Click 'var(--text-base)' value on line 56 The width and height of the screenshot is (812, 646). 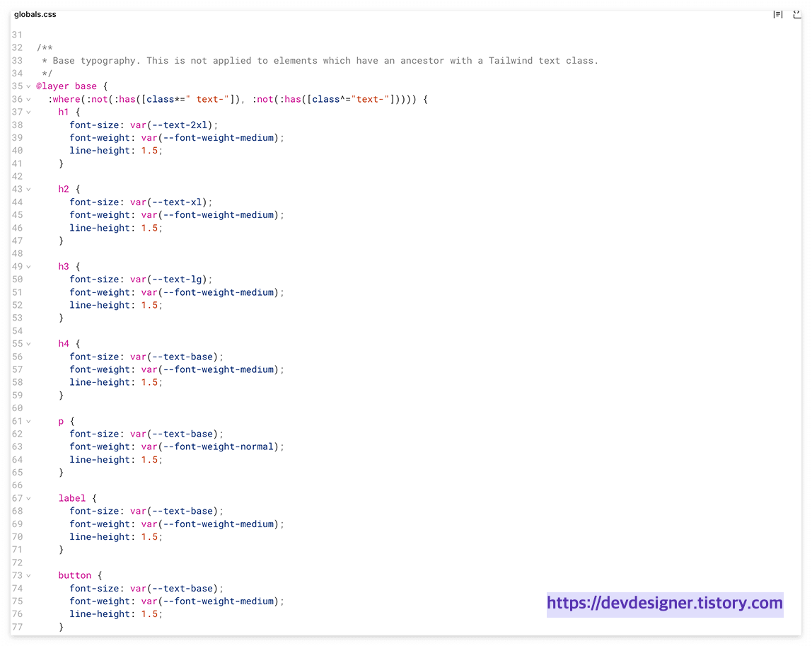tap(175, 357)
